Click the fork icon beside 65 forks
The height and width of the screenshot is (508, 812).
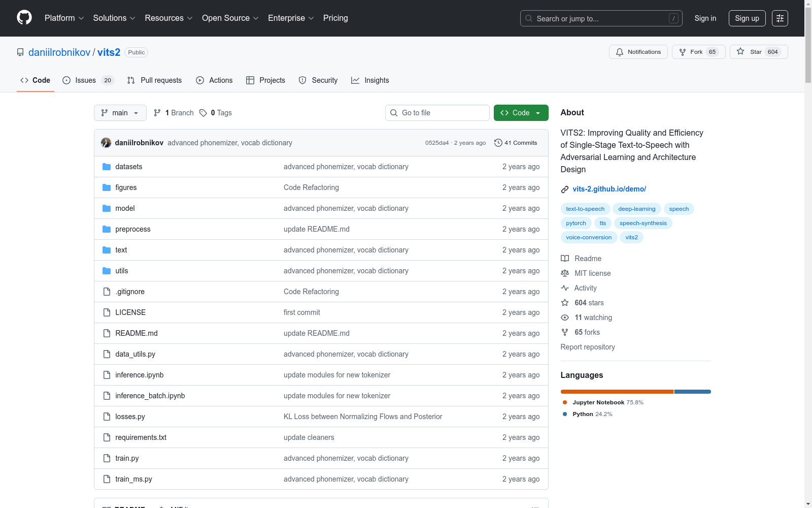565,332
